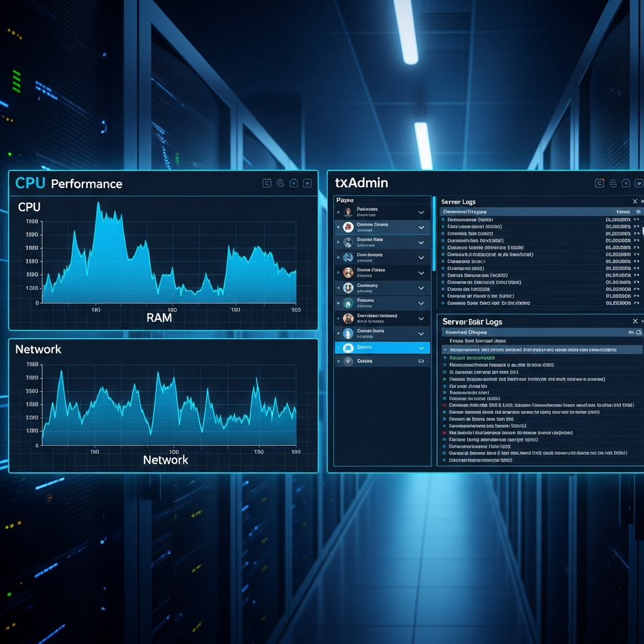Image resolution: width=644 pixels, height=644 pixels.
Task: Select the highlighted blue player row
Action: click(382, 348)
